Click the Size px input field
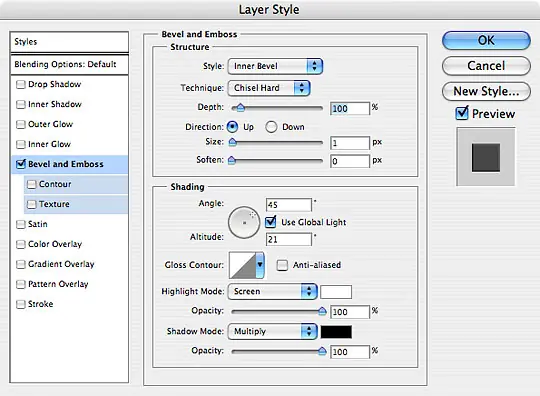 pyautogui.click(x=350, y=143)
